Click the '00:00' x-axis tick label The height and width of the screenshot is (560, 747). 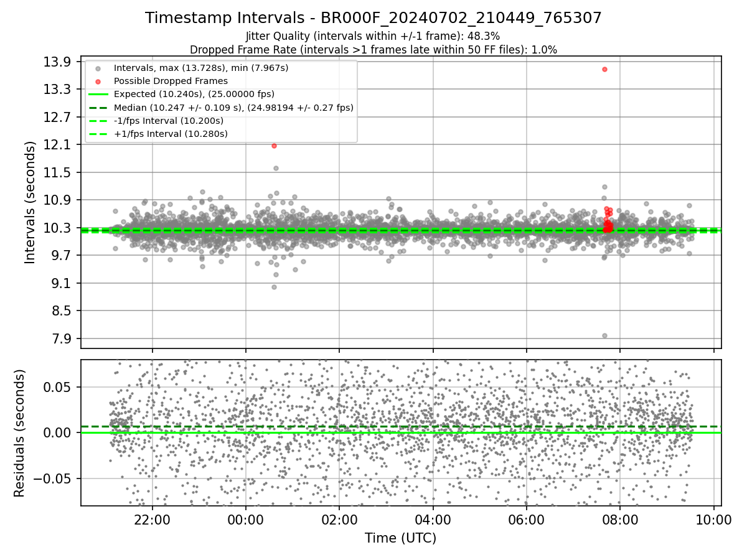click(x=246, y=519)
